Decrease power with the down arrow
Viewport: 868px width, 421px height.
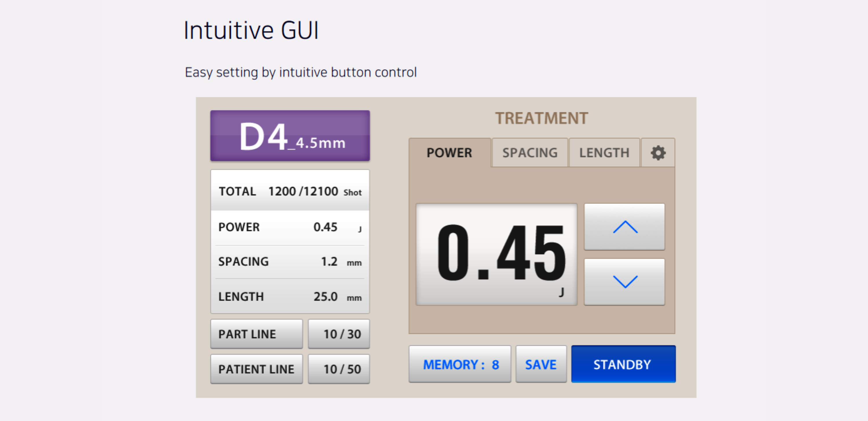(624, 282)
